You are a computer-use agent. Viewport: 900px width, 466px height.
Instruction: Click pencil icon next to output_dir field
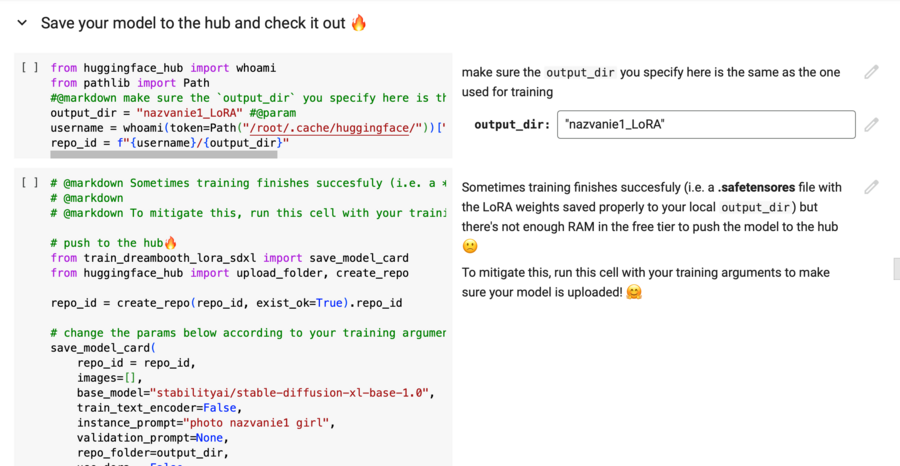pos(872,125)
